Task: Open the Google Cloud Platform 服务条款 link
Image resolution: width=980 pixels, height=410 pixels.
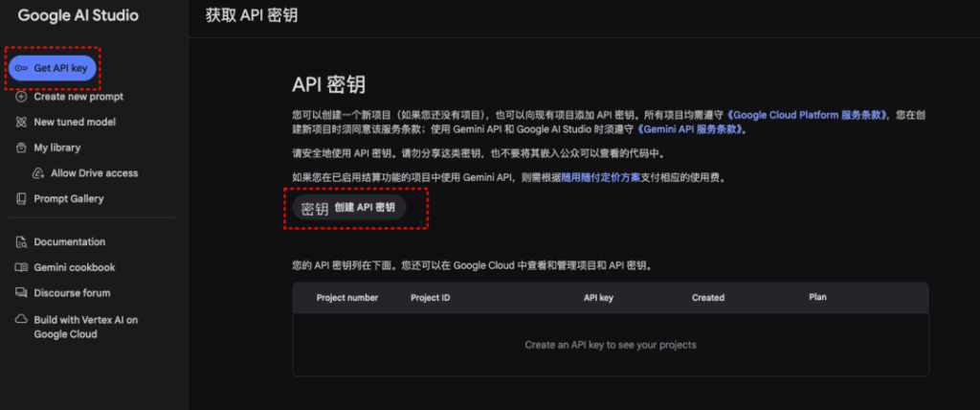Action: (x=813, y=115)
